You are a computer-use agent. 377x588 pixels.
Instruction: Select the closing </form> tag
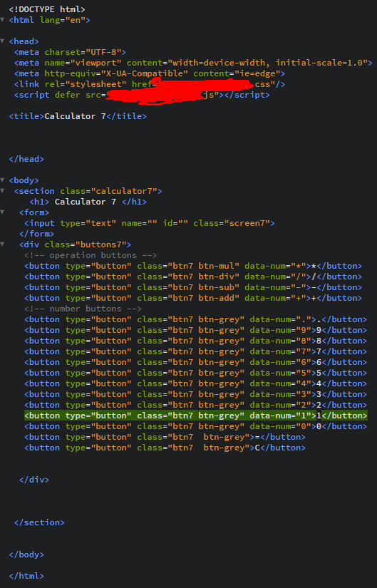pos(36,234)
